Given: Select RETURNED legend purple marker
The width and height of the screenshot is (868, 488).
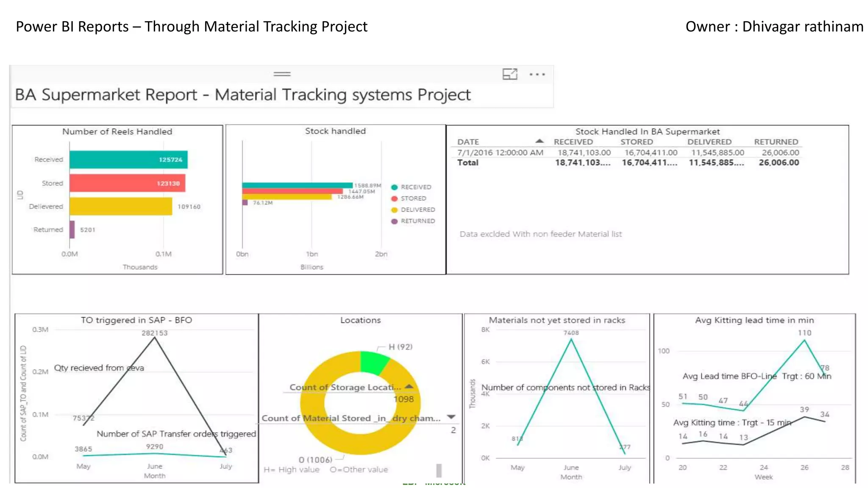Looking at the screenshot, I should (x=394, y=221).
